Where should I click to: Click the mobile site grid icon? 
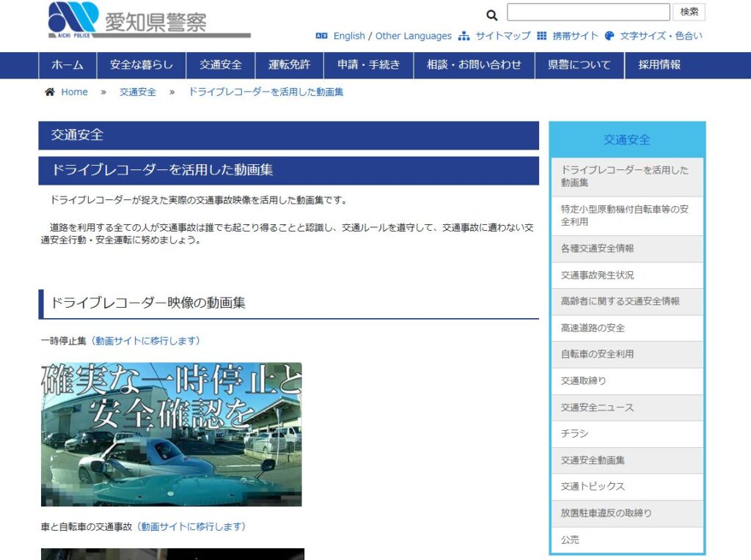(542, 36)
